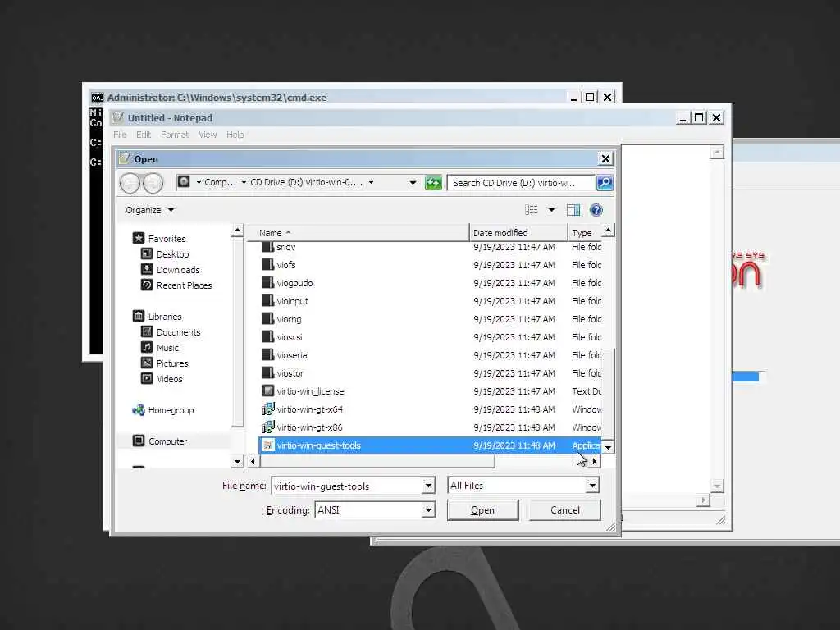Click the Downloads icon in the sidebar
Viewport: 840px width, 630px height.
[146, 269]
